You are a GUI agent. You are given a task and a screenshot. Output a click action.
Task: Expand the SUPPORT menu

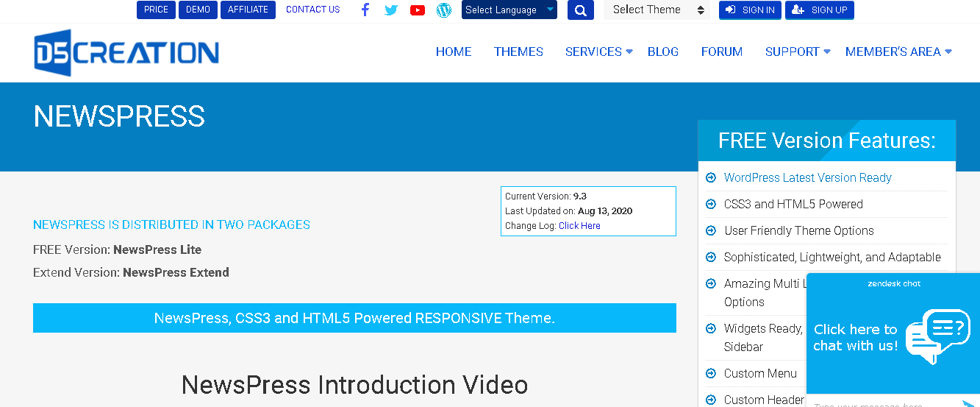point(798,52)
